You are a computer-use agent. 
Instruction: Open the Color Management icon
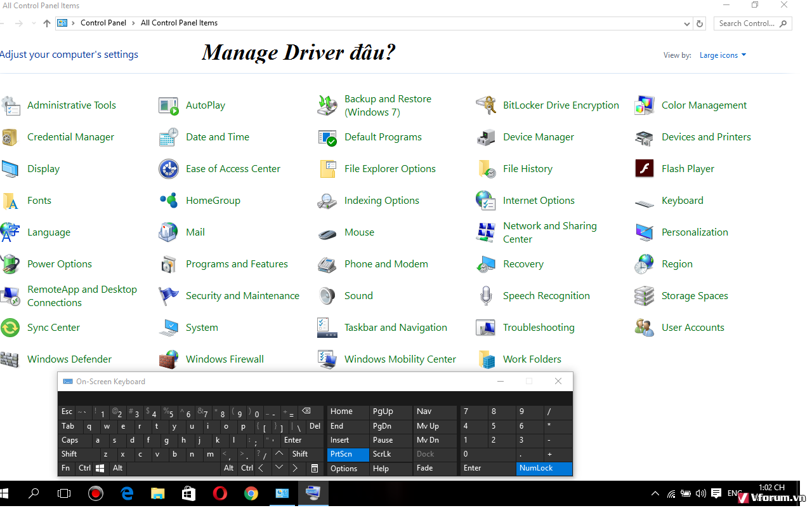(645, 105)
